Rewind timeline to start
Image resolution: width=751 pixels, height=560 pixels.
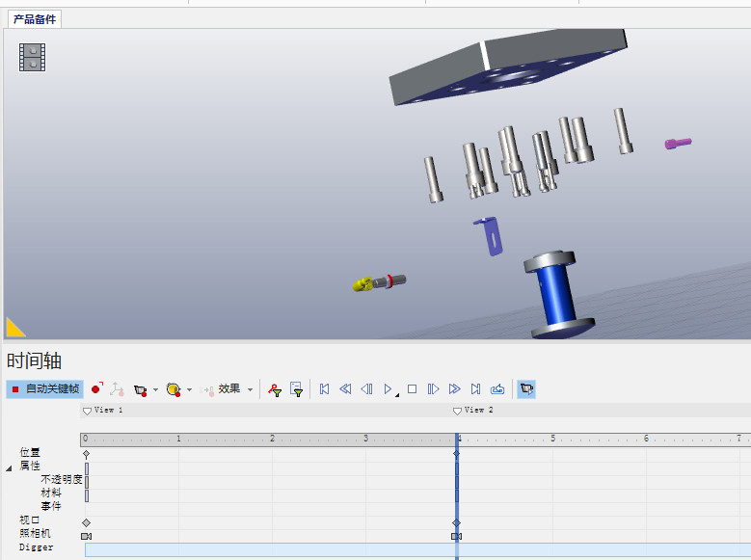(x=324, y=389)
